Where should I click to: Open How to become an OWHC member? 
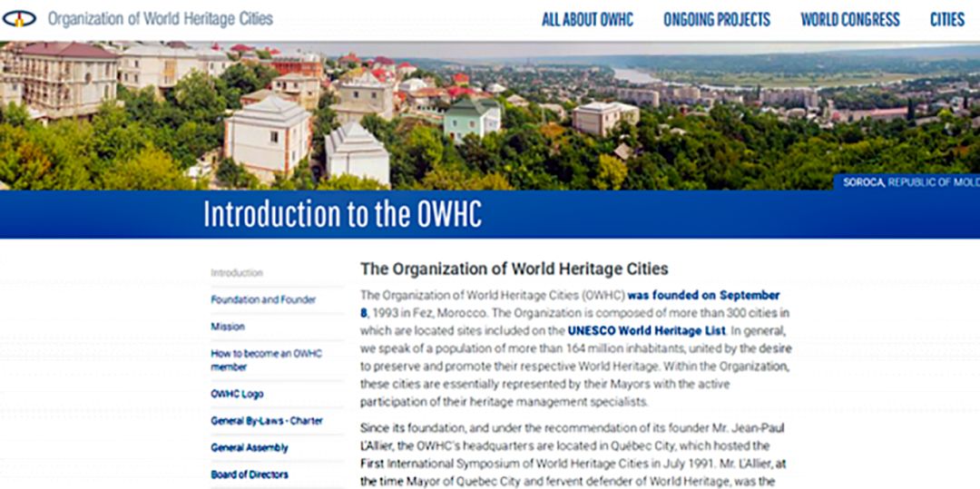266,360
